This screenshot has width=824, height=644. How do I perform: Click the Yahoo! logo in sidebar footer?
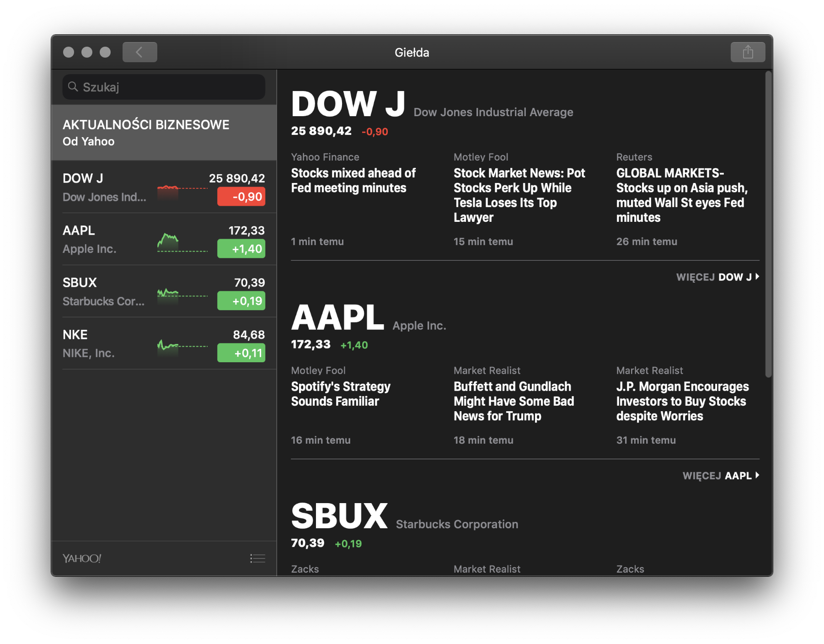82,558
